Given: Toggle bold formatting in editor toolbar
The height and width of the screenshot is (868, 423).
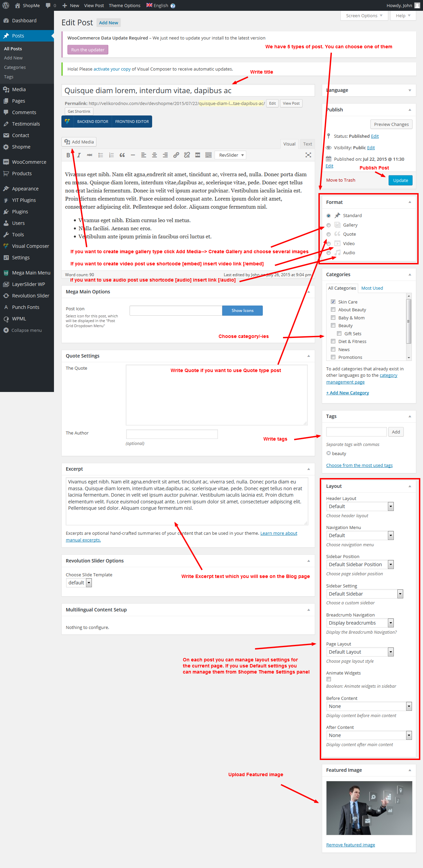Looking at the screenshot, I should [68, 155].
